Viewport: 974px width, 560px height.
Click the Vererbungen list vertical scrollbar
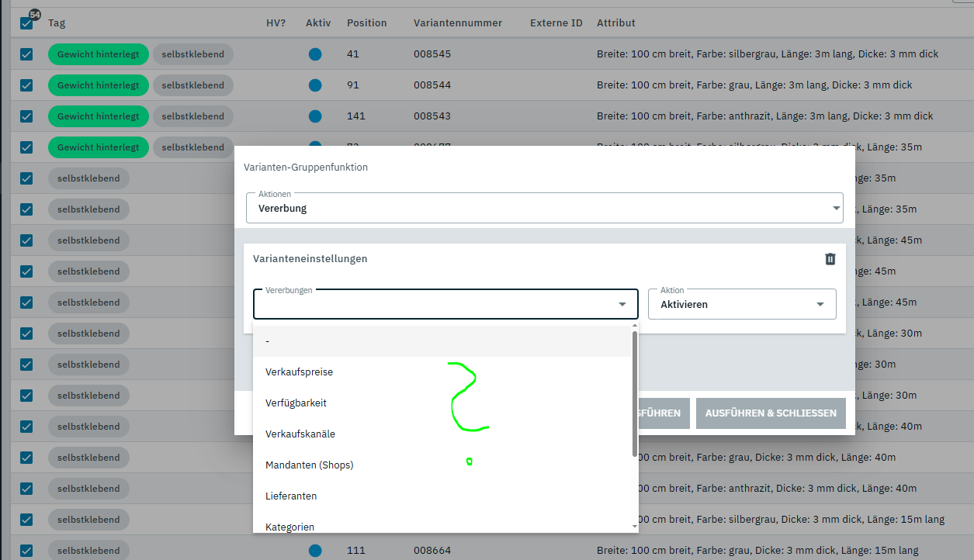(x=635, y=396)
